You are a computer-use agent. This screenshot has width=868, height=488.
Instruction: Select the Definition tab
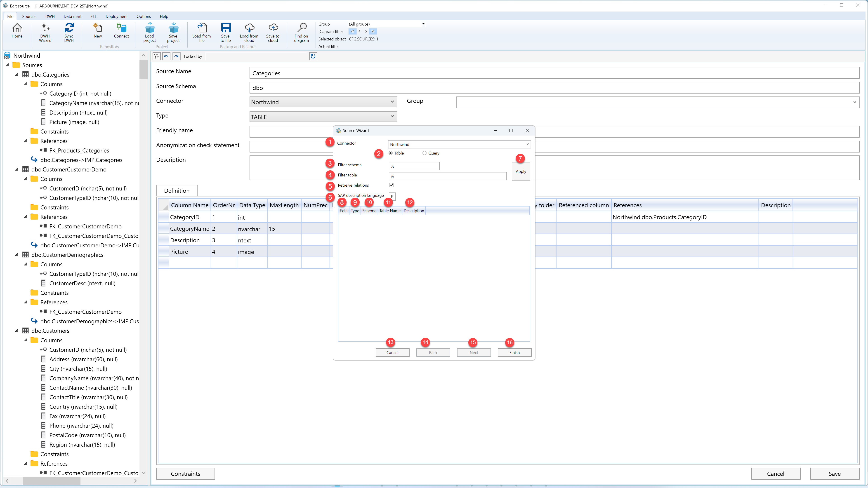pyautogui.click(x=177, y=191)
